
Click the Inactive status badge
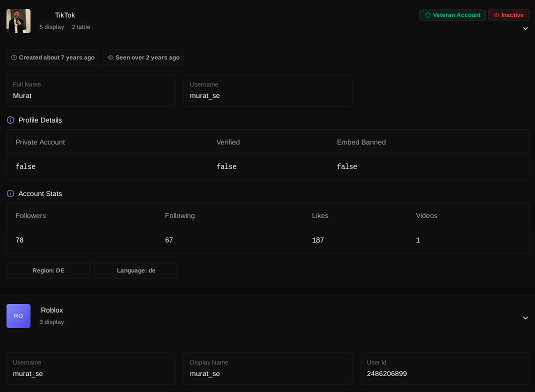click(508, 15)
